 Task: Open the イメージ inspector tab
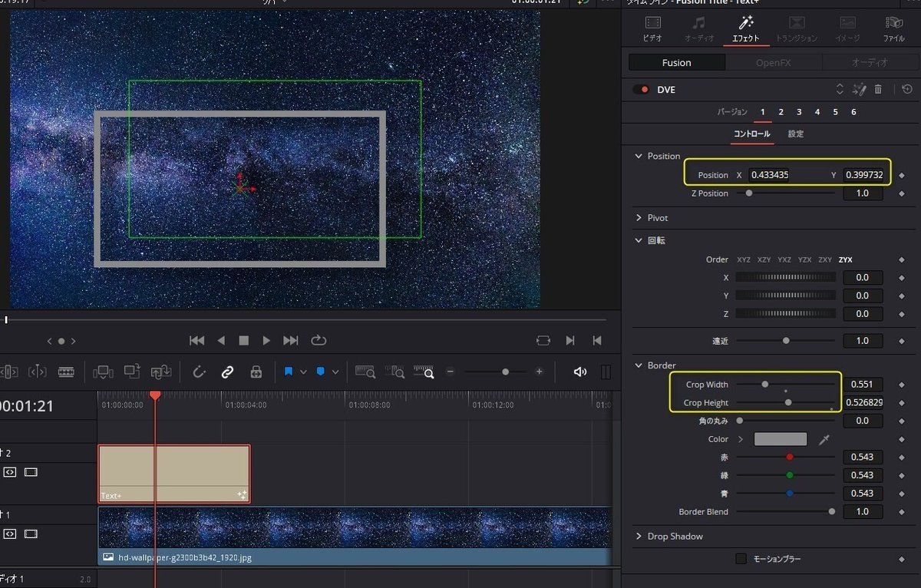[x=847, y=28]
